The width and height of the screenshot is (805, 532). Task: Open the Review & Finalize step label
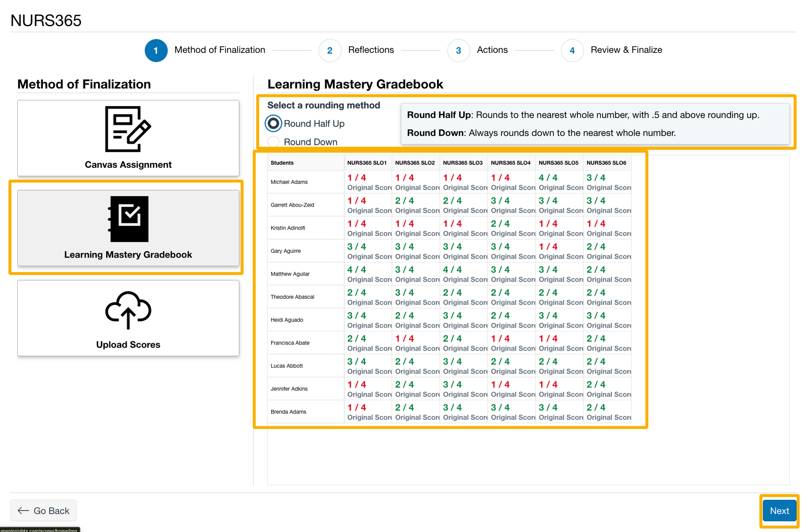tap(626, 50)
